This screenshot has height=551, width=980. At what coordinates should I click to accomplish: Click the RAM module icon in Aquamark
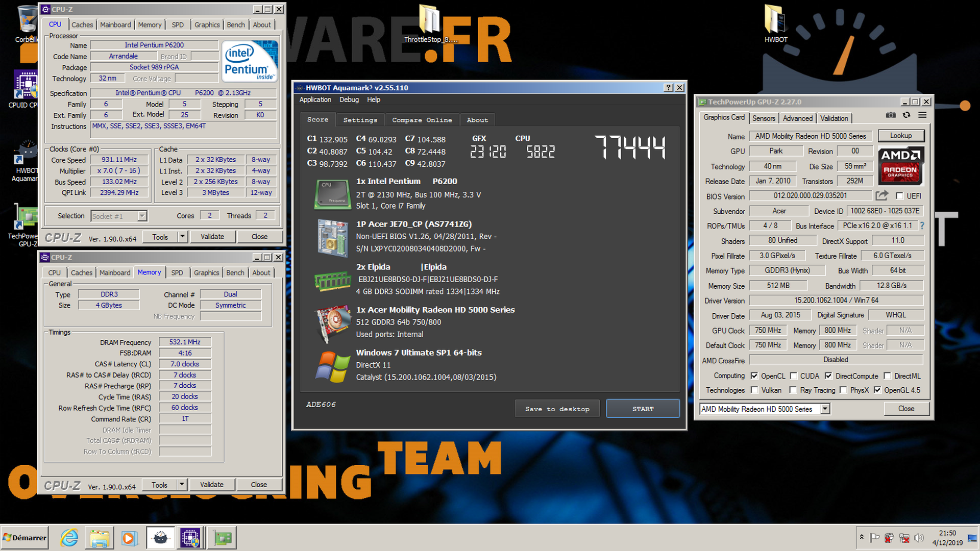point(332,281)
